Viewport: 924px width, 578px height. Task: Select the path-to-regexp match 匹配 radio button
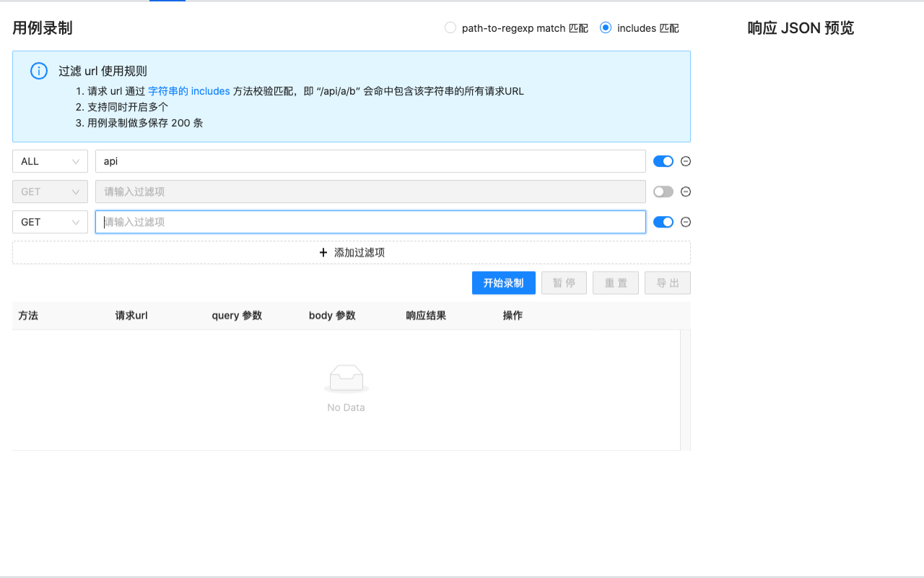pyautogui.click(x=450, y=27)
